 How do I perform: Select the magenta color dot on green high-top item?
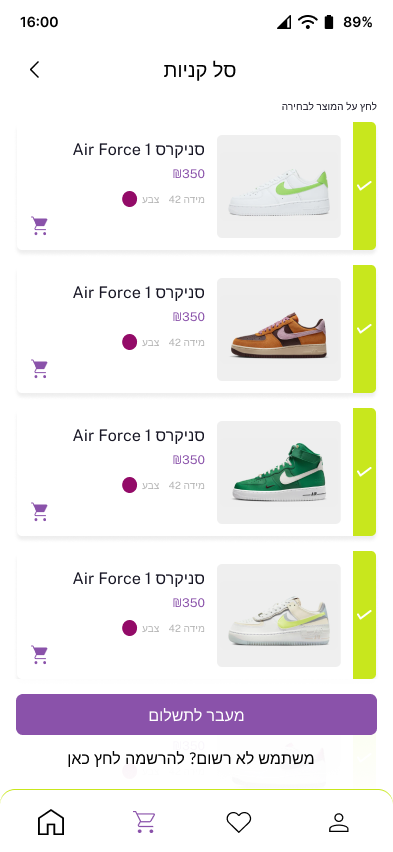click(x=129, y=485)
